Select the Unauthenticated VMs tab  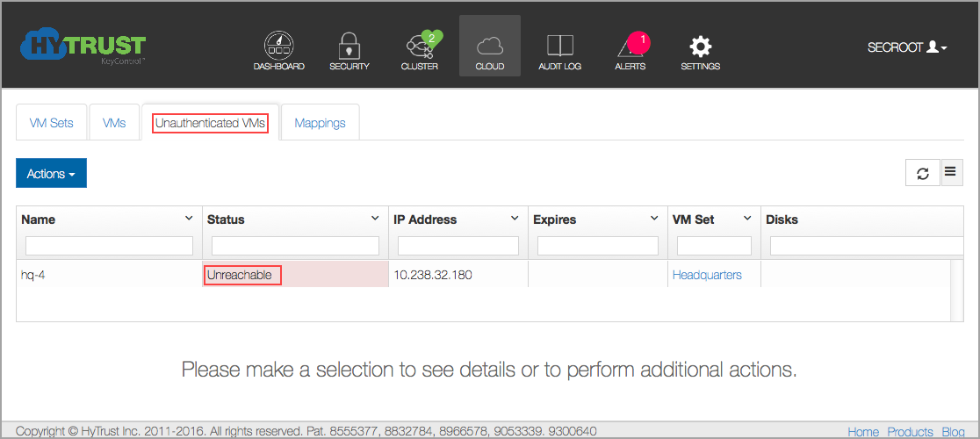211,123
